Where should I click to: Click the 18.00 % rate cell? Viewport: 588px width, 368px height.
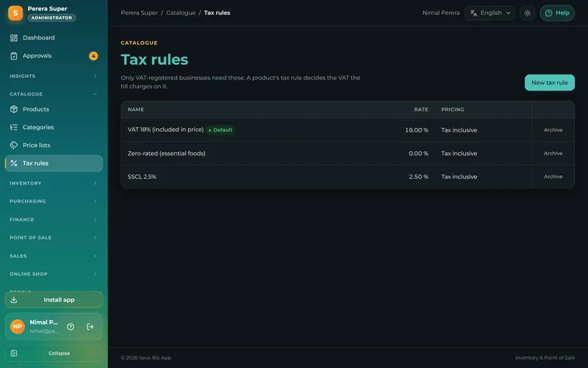(x=416, y=130)
